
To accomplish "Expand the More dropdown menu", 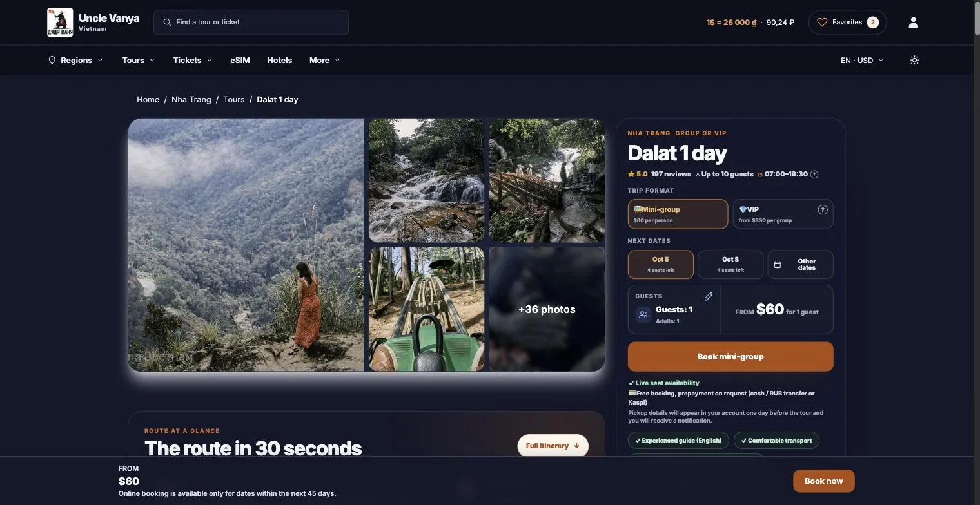I will 324,60.
